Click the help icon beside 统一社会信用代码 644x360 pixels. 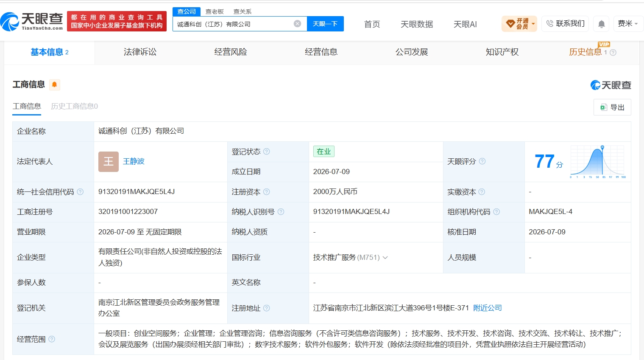click(80, 192)
